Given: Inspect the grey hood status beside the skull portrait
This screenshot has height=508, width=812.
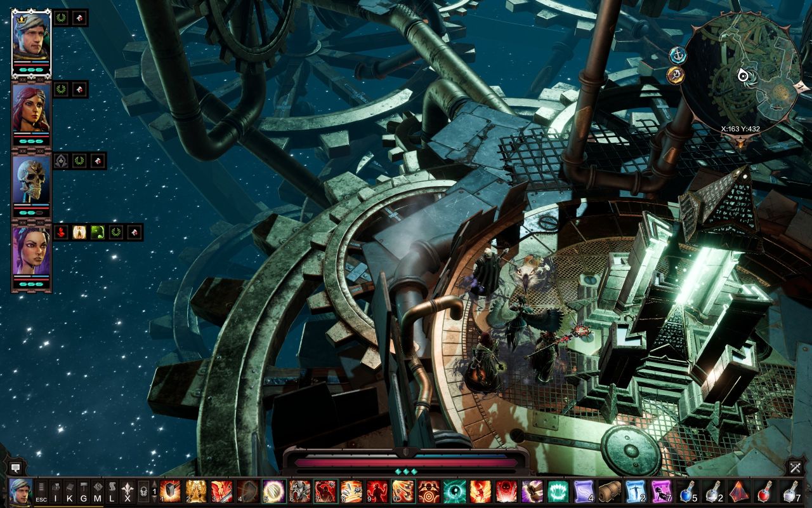Looking at the screenshot, I should point(61,161).
